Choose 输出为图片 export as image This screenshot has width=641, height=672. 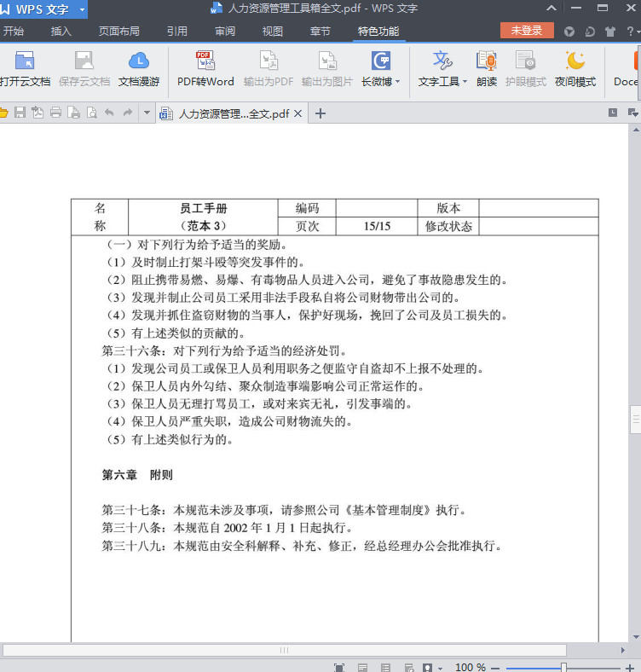327,68
